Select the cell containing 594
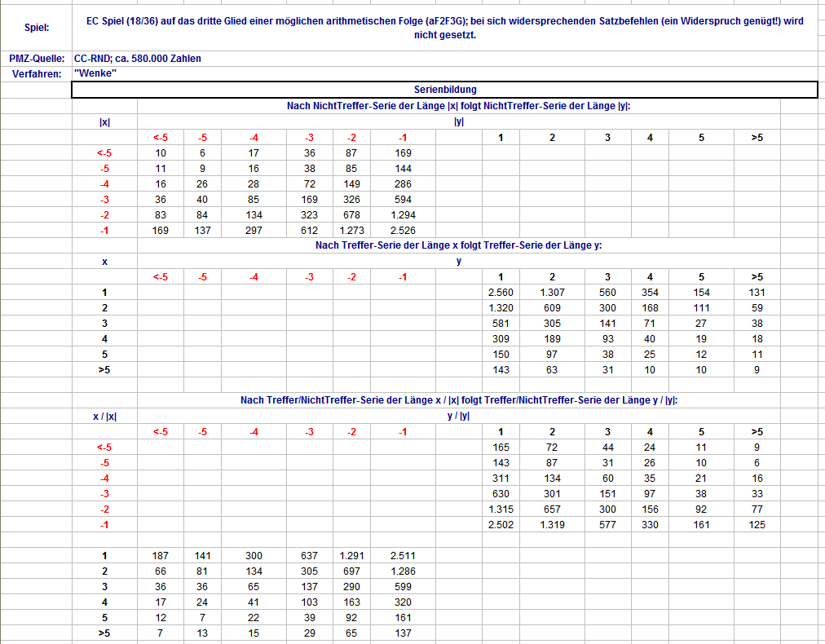Screen dimensions: 825x644 pyautogui.click(x=403, y=200)
